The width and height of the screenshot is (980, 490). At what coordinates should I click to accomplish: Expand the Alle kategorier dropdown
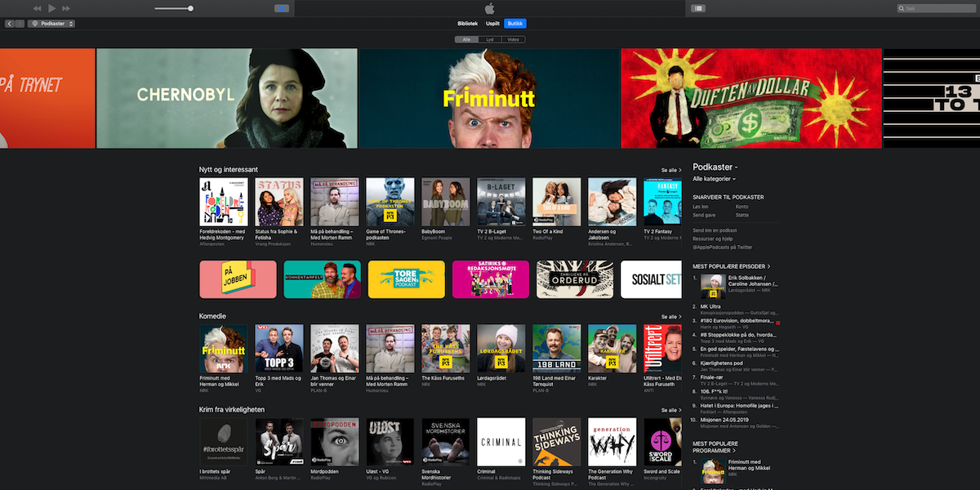pyautogui.click(x=715, y=178)
